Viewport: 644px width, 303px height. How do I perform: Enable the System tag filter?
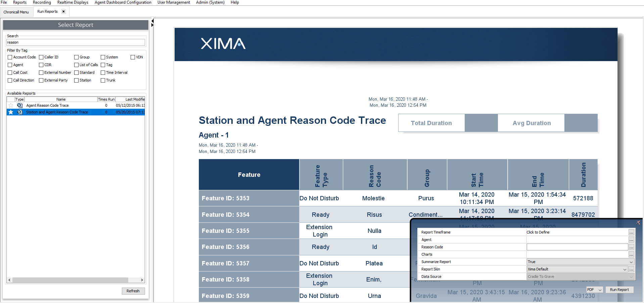tap(103, 57)
